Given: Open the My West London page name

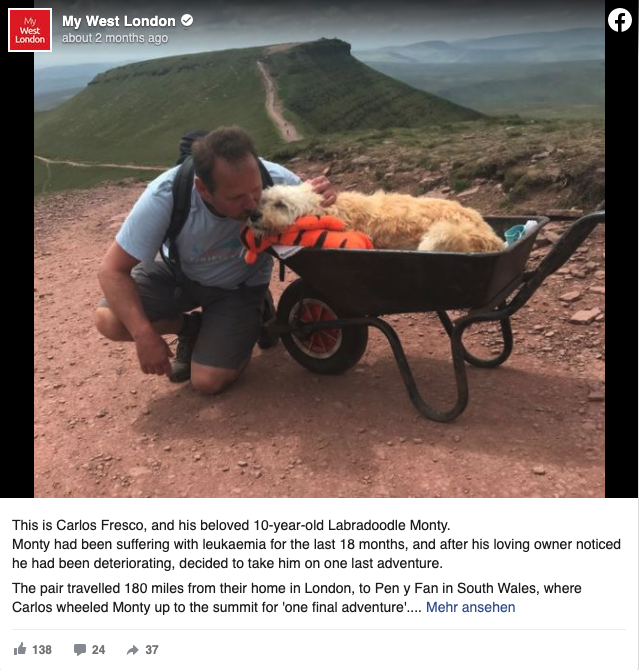Looking at the screenshot, I should coord(119,21).
